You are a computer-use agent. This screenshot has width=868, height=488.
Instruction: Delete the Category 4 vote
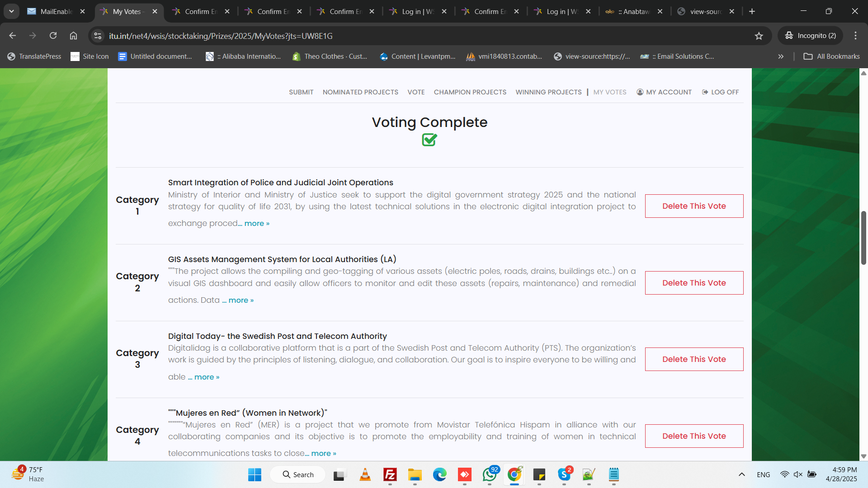pyautogui.click(x=694, y=436)
